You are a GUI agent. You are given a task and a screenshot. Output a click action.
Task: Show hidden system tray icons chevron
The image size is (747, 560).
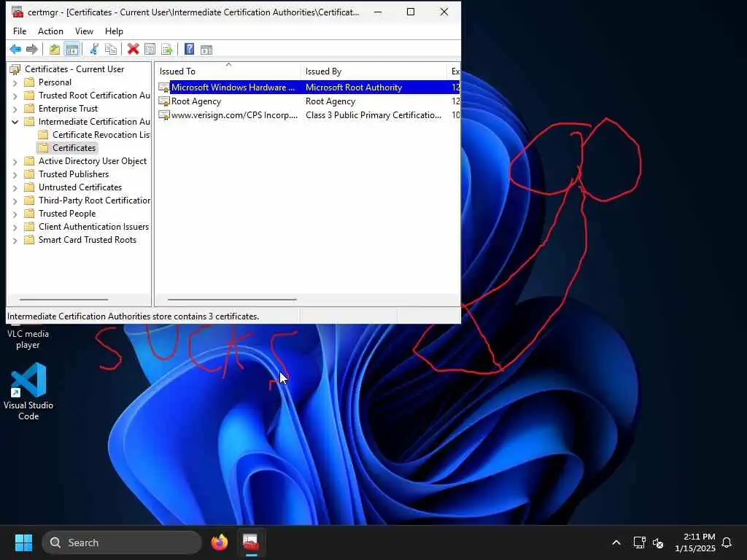(x=616, y=542)
